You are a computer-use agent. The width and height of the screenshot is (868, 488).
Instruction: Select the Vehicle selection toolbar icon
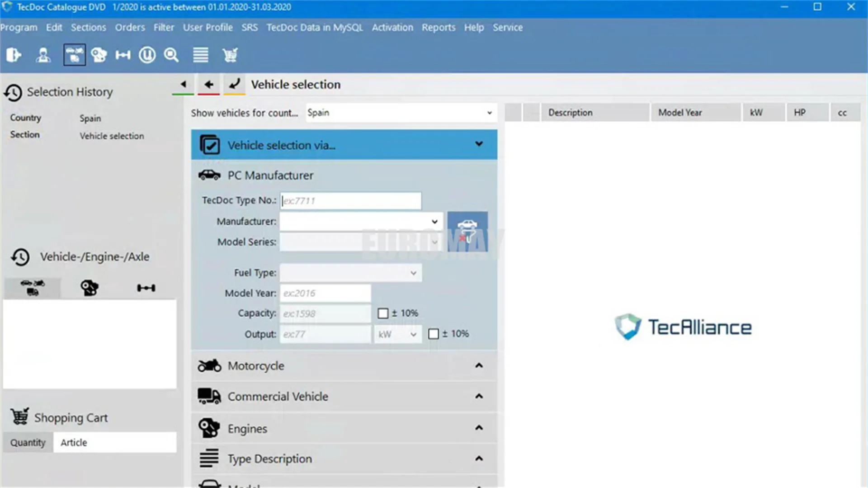pyautogui.click(x=74, y=54)
